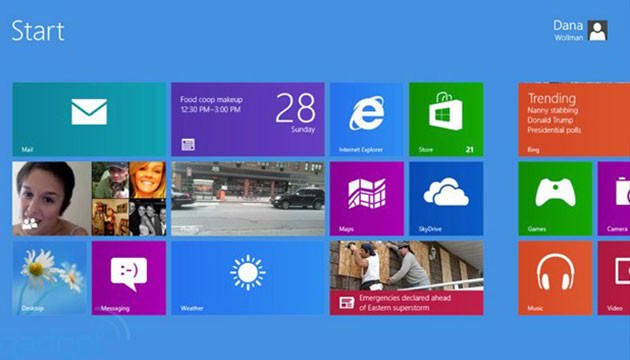Screen dimensions: 630x360
Task: Click the Dana Wollman user account picture
Action: pyautogui.click(x=597, y=31)
